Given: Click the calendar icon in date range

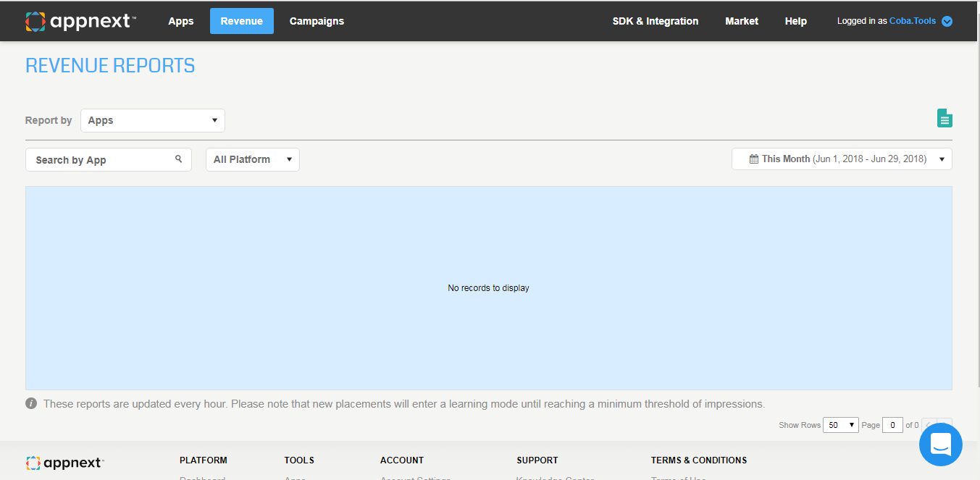Looking at the screenshot, I should tap(754, 159).
